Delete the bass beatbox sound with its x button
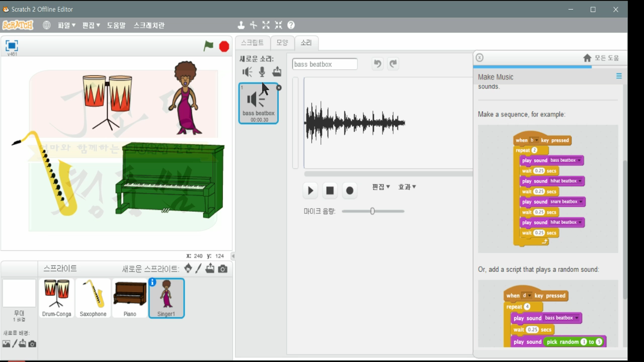Image resolution: width=644 pixels, height=362 pixels. (x=279, y=87)
